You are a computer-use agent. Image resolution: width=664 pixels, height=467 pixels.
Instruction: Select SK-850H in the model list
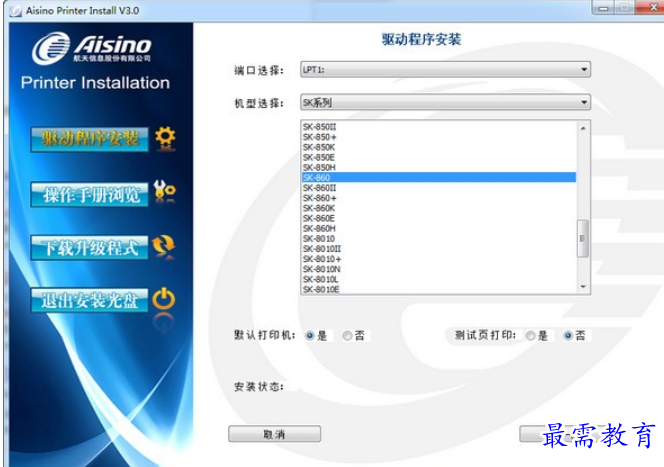click(x=439, y=167)
